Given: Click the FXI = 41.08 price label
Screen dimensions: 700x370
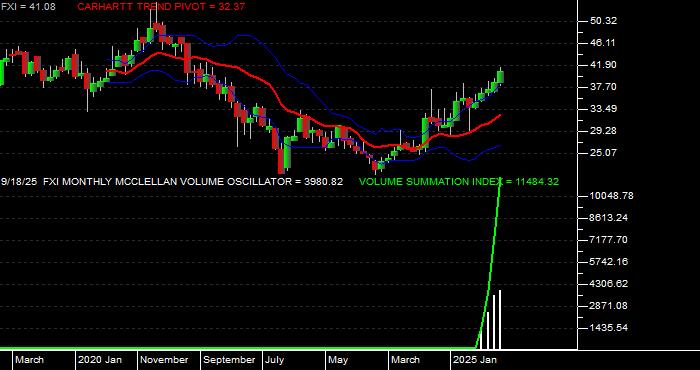Looking at the screenshot, I should (x=28, y=6).
